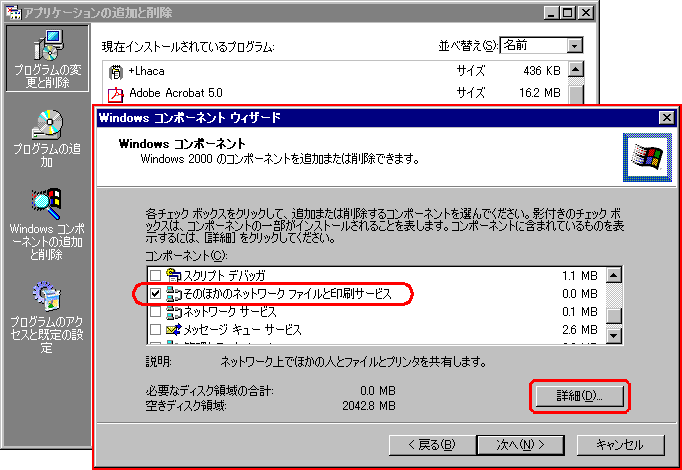The width and height of the screenshot is (682, 470).
Task: Click the 必要なディスク領域の合計 label
Action: point(210,391)
